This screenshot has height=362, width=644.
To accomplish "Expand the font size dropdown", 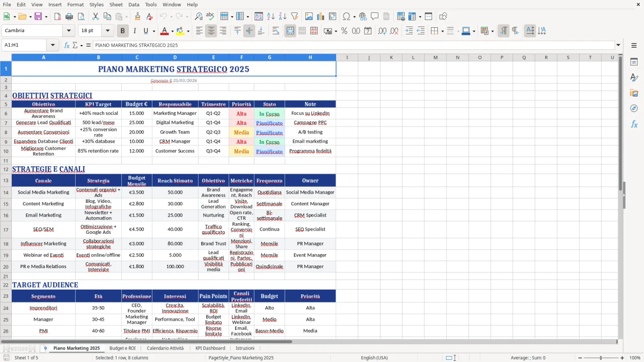I will point(106,31).
